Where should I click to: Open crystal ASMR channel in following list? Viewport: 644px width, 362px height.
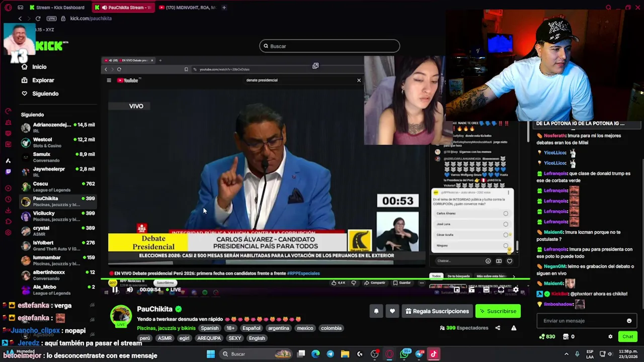pyautogui.click(x=58, y=231)
